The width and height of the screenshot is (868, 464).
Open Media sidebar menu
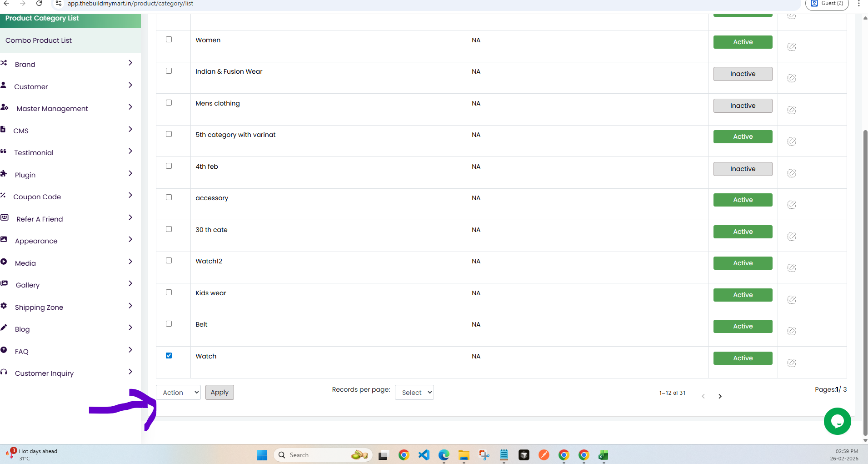coord(25,263)
